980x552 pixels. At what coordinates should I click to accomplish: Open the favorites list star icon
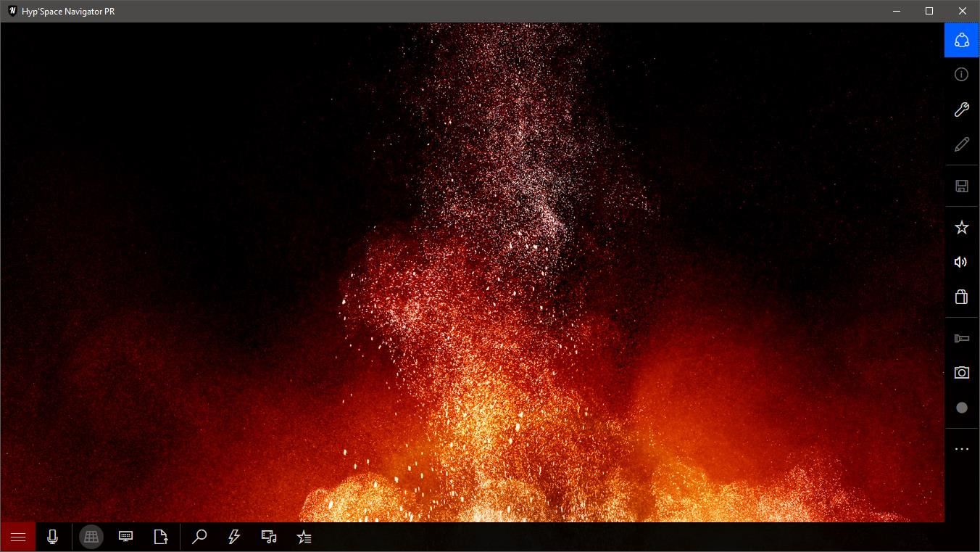[304, 537]
